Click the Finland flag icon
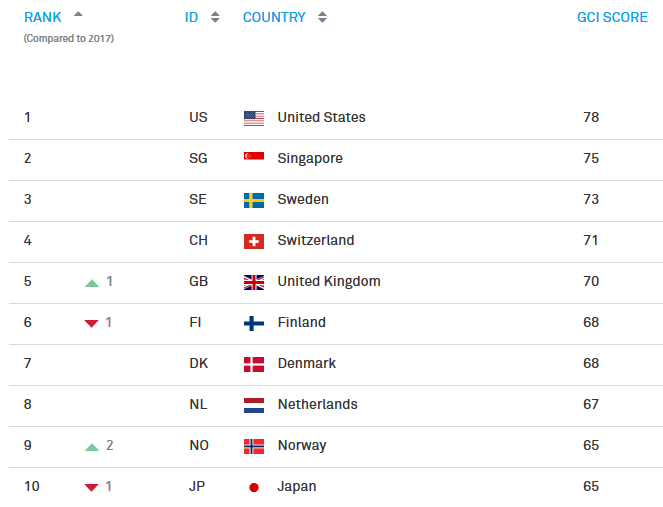 [254, 323]
